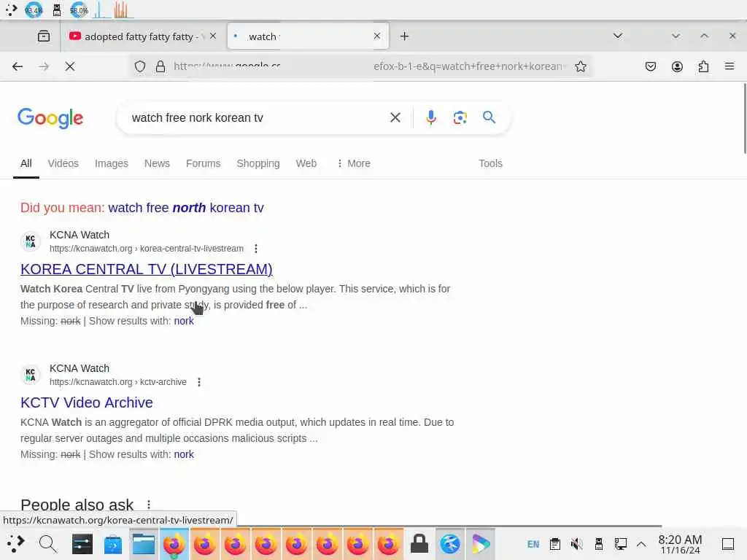Click the Google voice search microphone icon
Image resolution: width=747 pixels, height=560 pixels.
click(430, 117)
